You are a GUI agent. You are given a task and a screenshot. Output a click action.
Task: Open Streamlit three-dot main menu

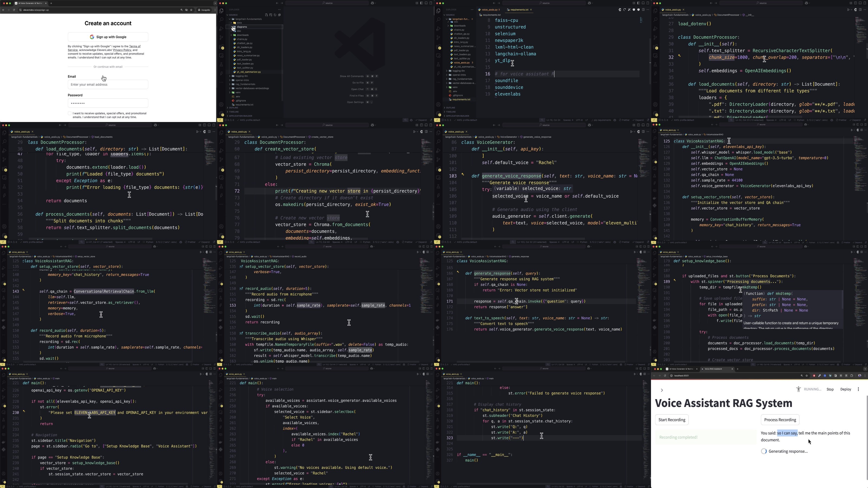click(x=859, y=389)
